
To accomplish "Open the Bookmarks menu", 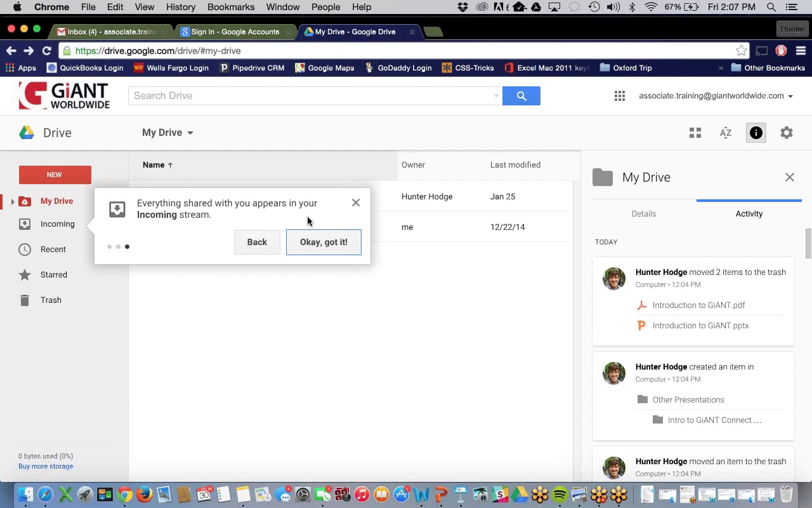I will (x=231, y=7).
